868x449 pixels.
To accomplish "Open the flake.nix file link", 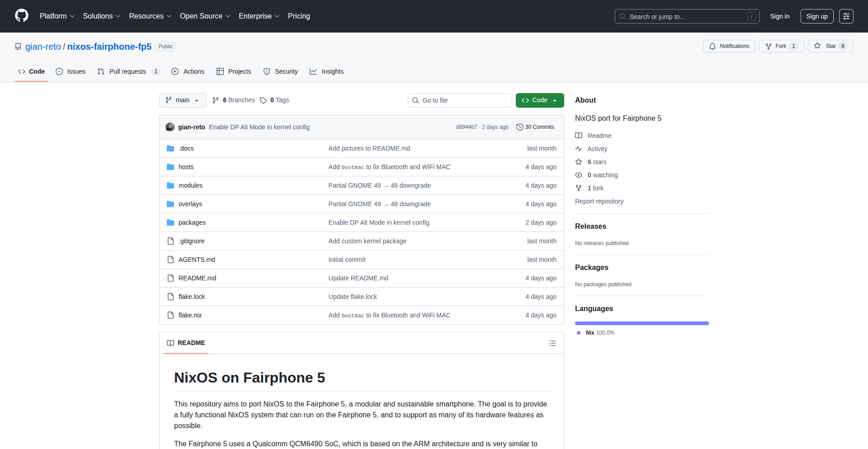I will pos(190,315).
